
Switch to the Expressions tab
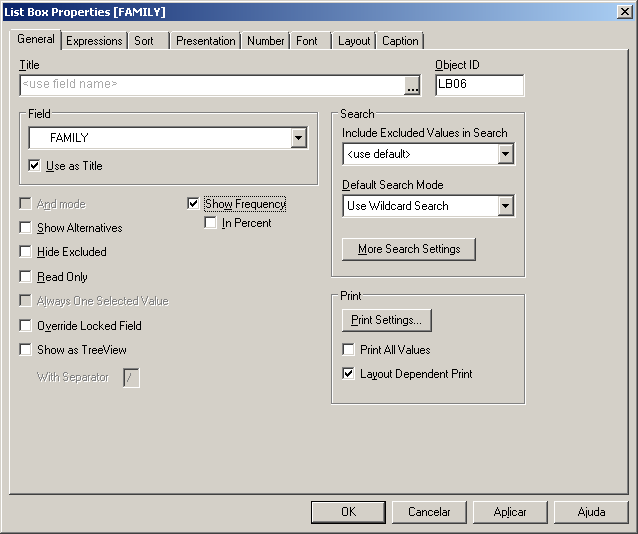(94, 41)
